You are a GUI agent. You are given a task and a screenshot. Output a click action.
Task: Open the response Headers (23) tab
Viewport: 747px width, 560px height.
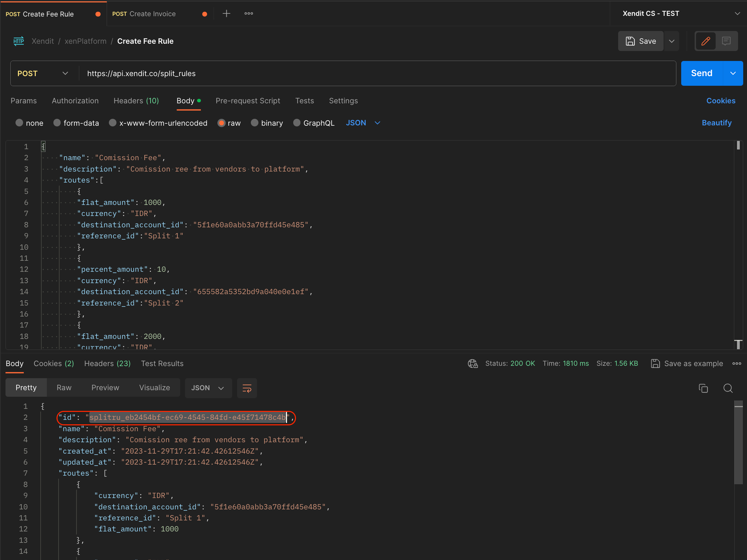coord(107,363)
